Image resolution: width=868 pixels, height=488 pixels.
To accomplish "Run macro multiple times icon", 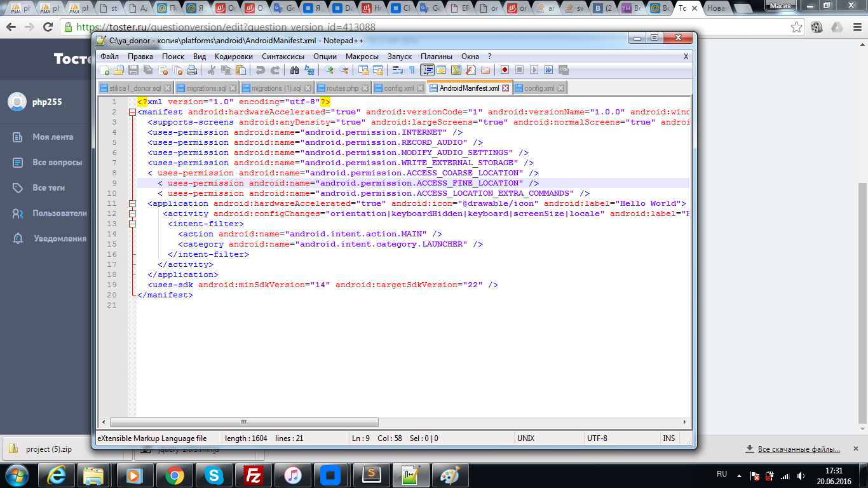I will coord(548,70).
